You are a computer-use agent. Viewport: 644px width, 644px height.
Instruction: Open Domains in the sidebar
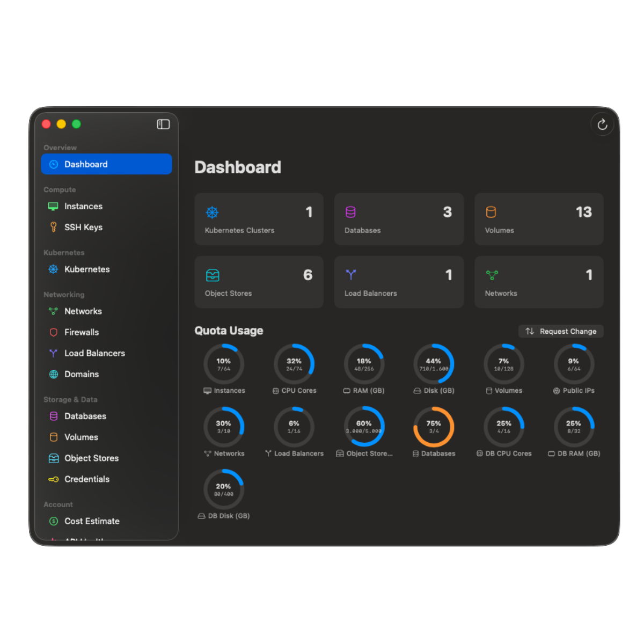click(x=106, y=374)
